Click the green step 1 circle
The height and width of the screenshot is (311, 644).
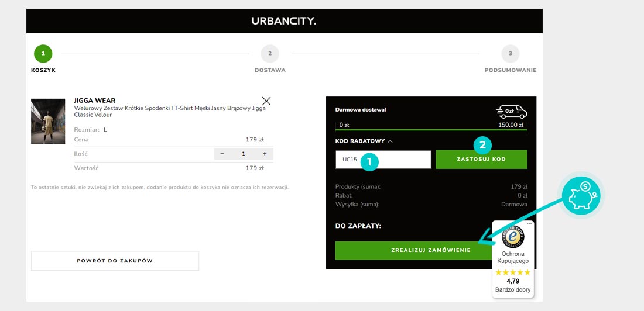tap(43, 54)
